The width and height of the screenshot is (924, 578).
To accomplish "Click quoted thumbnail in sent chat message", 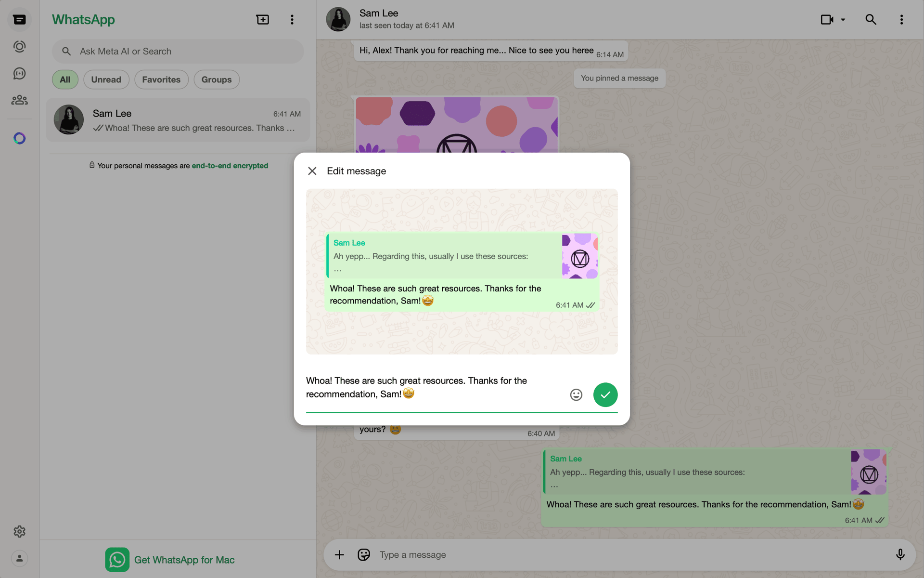I will [869, 472].
